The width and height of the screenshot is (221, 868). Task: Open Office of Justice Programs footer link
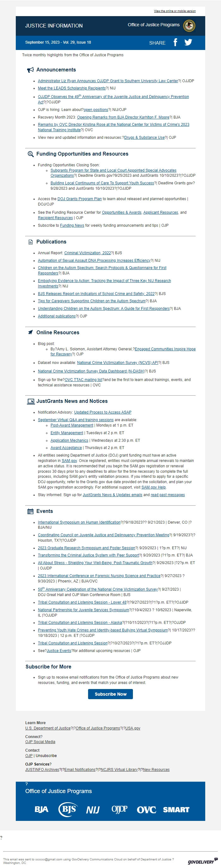tap(98, 728)
